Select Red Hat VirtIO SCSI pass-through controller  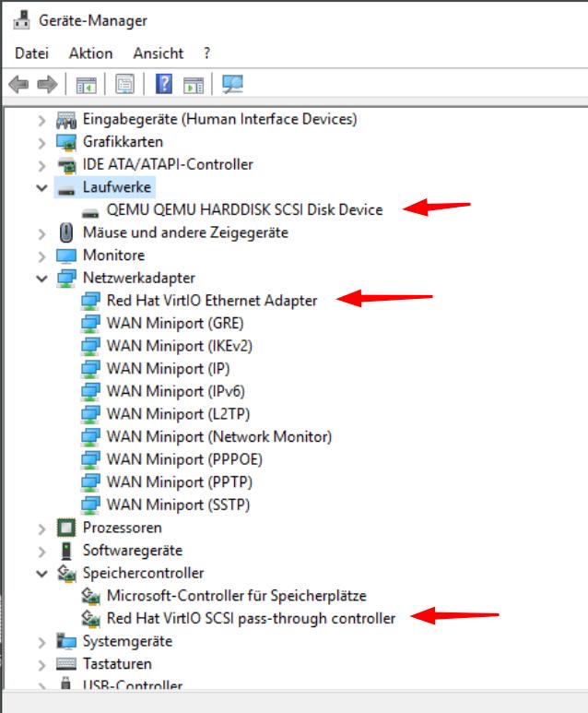[x=251, y=618]
